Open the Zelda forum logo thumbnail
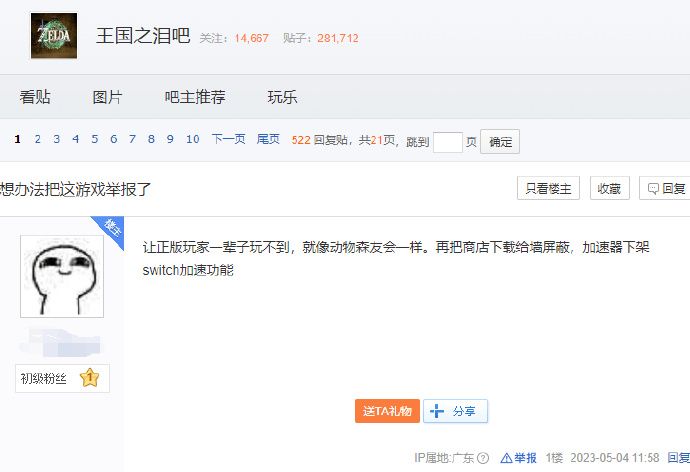The image size is (690, 472). click(x=54, y=36)
